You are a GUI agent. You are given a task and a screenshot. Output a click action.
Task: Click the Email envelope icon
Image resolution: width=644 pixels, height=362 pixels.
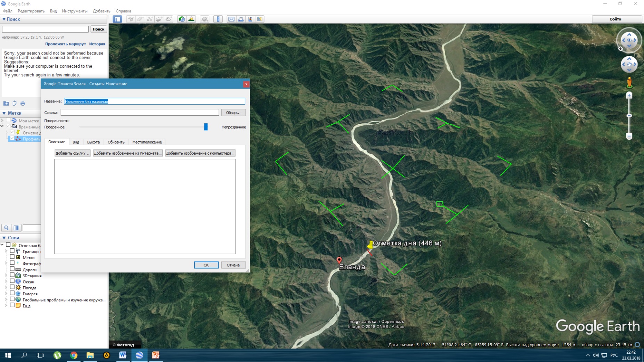pos(231,19)
